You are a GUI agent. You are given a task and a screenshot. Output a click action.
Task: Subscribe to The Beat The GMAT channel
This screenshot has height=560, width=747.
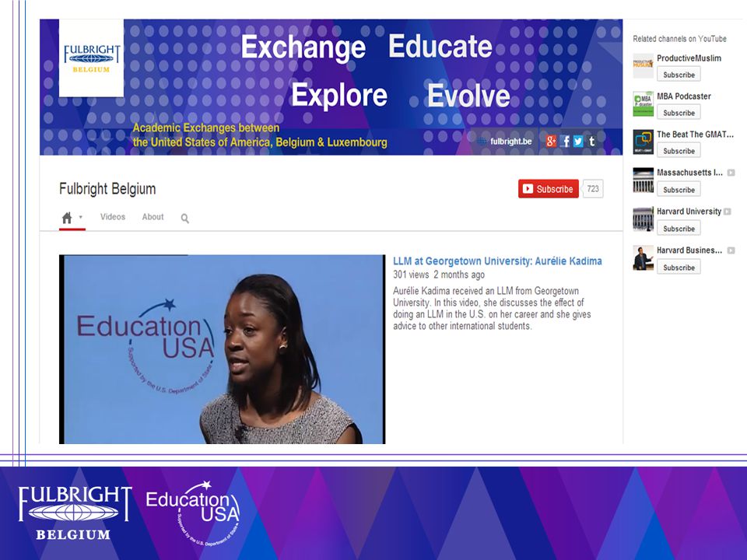click(679, 151)
